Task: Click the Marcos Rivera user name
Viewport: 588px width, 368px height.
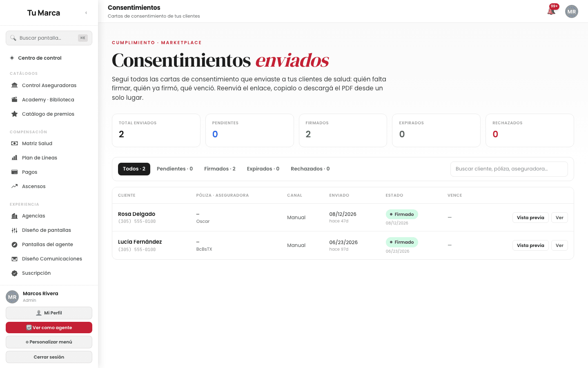Action: point(40,294)
